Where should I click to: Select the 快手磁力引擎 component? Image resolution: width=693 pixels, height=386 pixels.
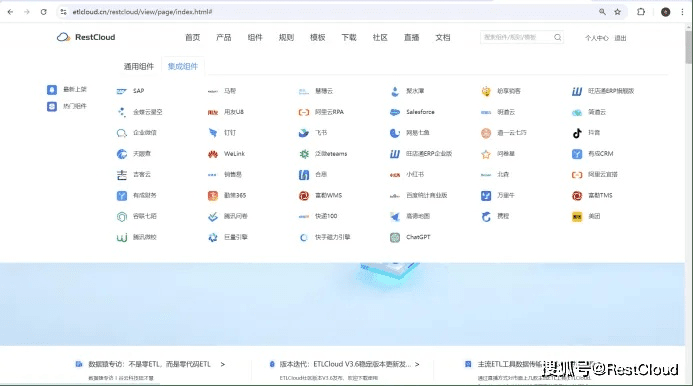tap(324, 237)
